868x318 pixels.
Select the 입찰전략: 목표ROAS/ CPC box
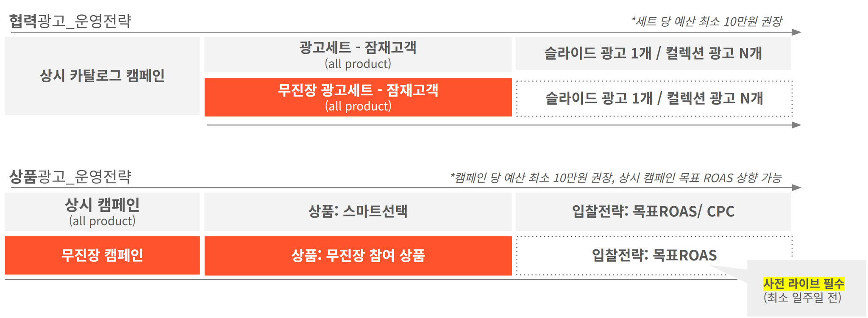click(x=653, y=212)
